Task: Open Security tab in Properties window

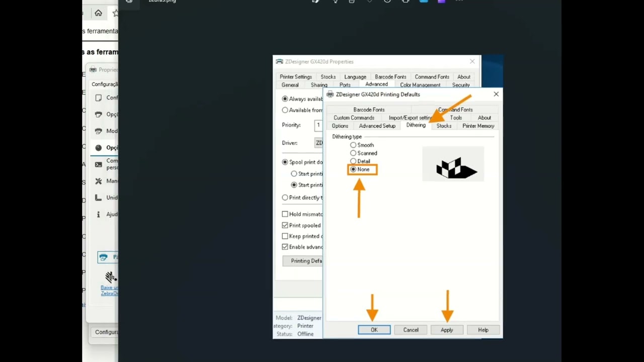Action: pyautogui.click(x=461, y=85)
